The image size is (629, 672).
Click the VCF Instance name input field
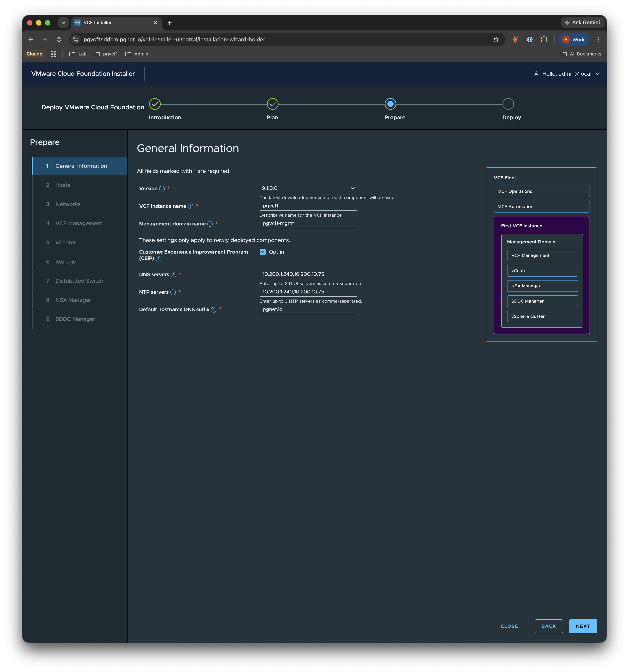(x=308, y=206)
